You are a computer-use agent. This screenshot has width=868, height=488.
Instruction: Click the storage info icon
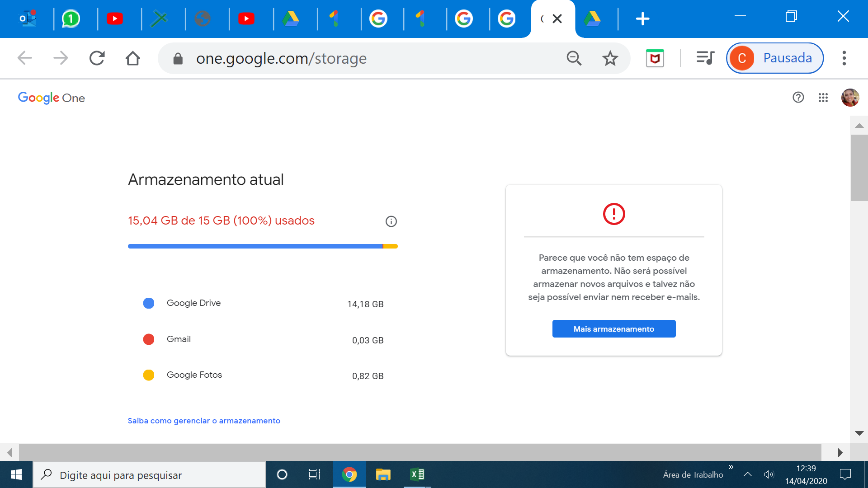click(391, 221)
